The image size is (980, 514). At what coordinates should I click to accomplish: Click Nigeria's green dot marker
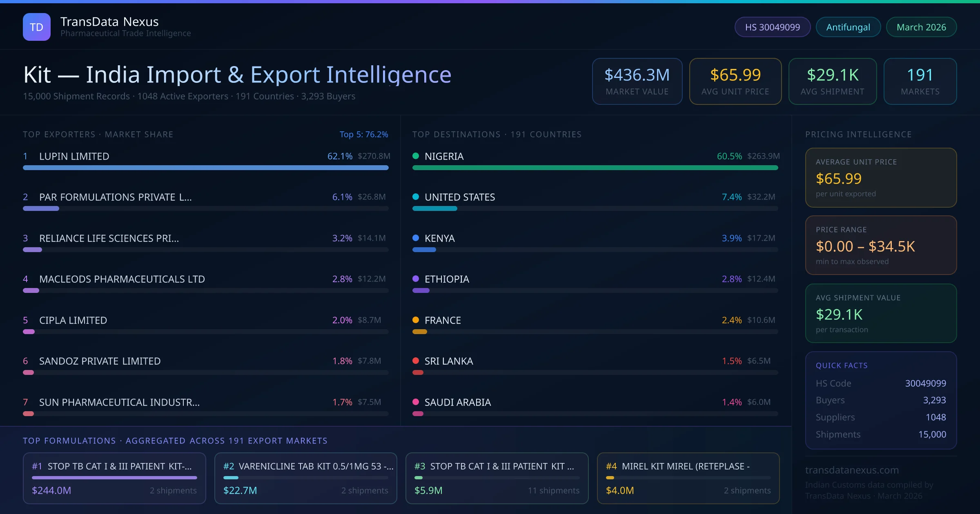[x=416, y=156]
